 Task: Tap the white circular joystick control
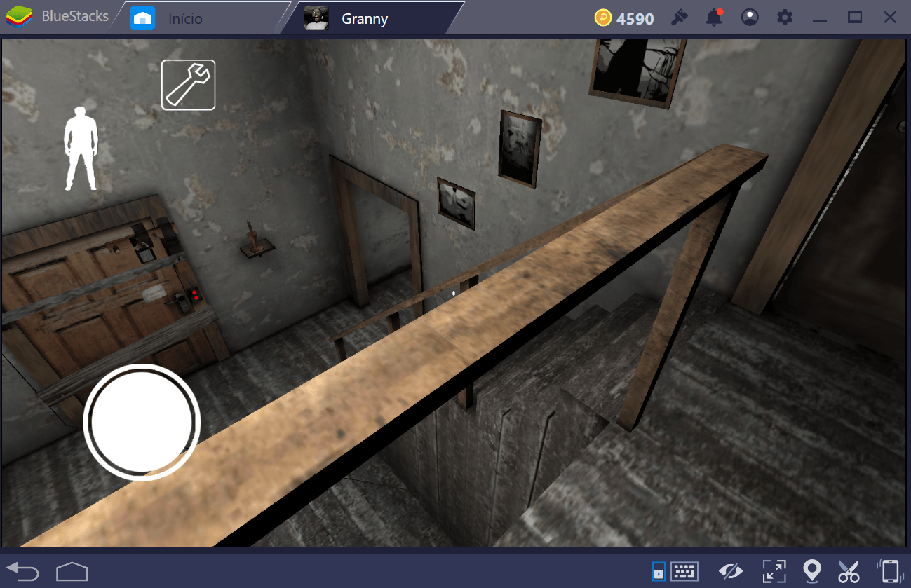[x=142, y=423]
